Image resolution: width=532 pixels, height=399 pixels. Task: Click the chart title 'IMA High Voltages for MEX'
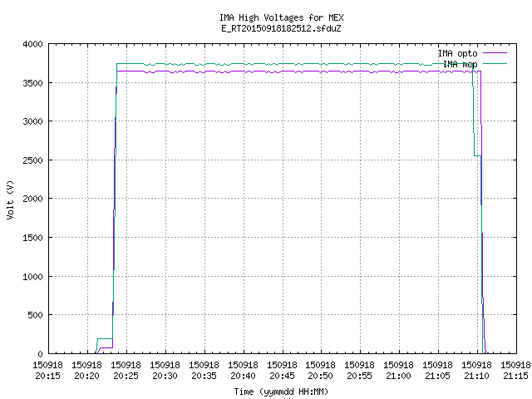[x=281, y=17]
